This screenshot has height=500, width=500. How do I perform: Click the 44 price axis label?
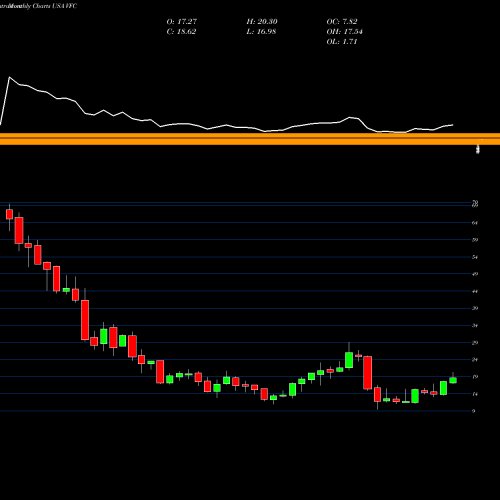click(475, 292)
